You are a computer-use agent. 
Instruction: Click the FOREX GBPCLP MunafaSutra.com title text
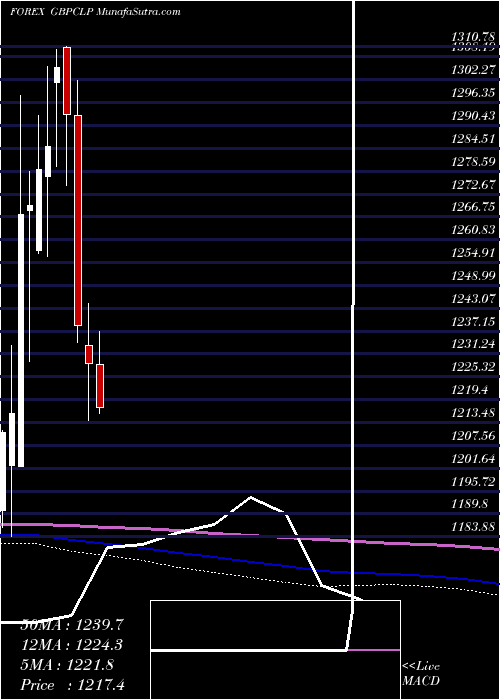pyautogui.click(x=95, y=12)
